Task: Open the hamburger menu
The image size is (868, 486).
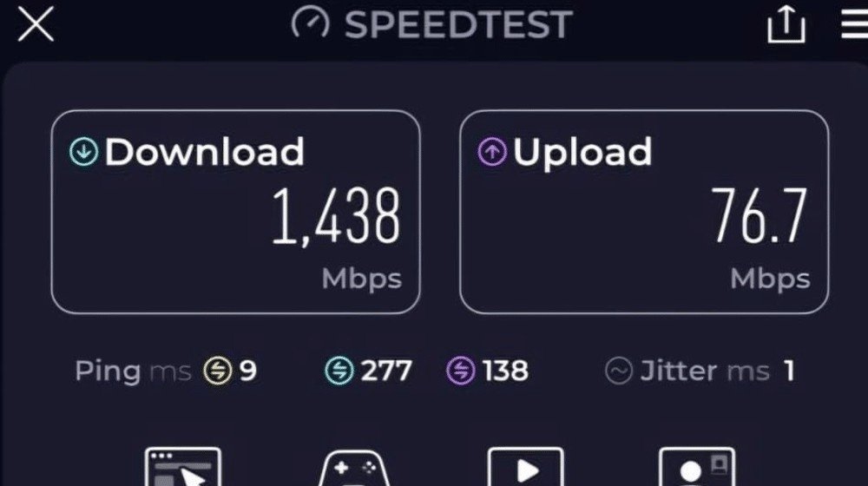Action: [854, 25]
